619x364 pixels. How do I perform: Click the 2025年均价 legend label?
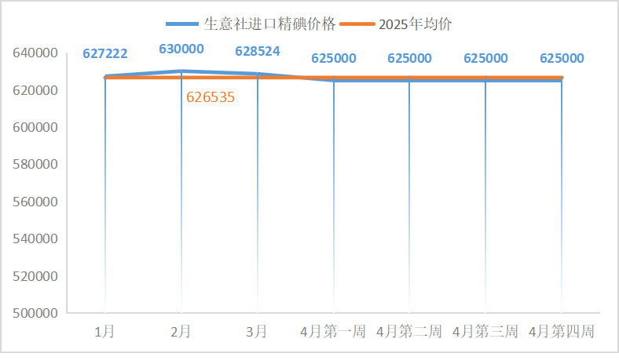416,24
